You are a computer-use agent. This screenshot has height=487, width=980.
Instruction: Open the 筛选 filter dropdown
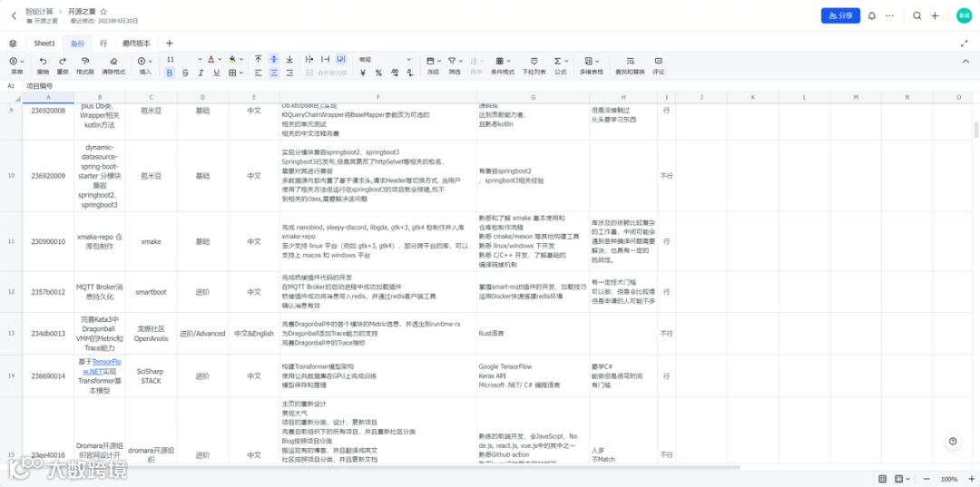tap(455, 65)
